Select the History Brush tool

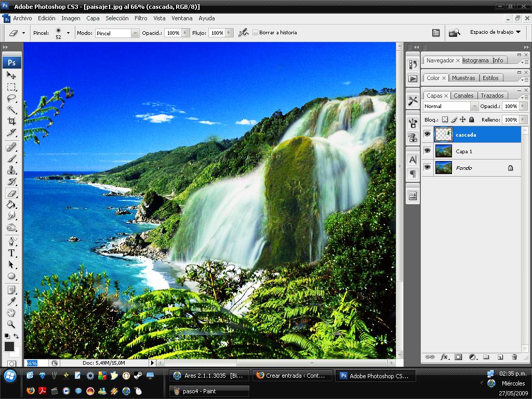[11, 181]
